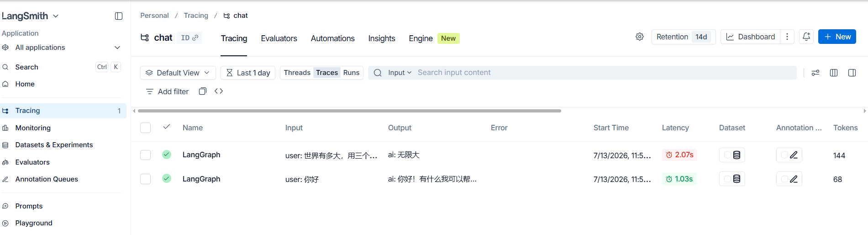Annotate the trace with 144 tokens
The image size is (868, 235).
789,155
